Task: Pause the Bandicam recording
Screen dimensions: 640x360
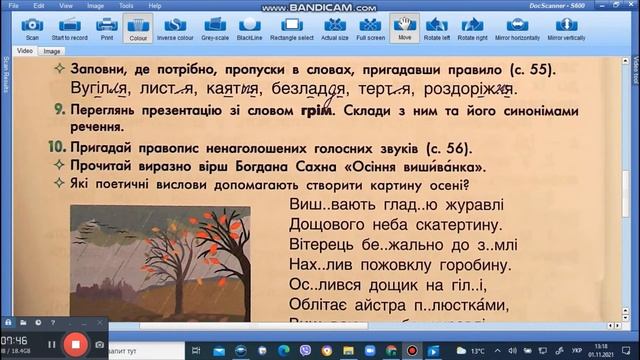Action: coord(51,345)
